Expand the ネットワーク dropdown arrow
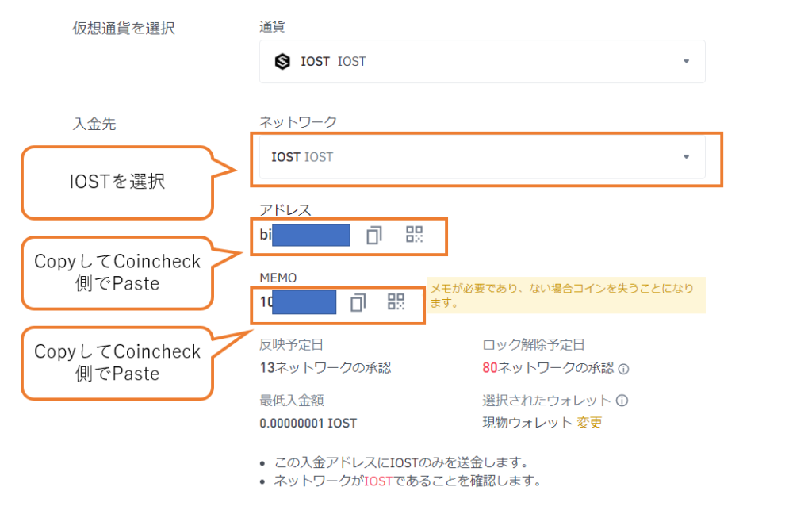Screen dimensions: 812x514 pos(686,157)
